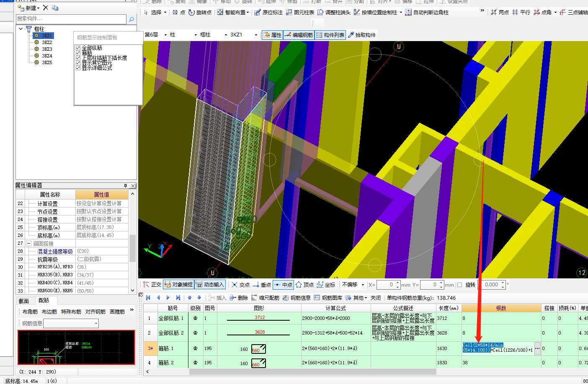
Task: Click 删除 delete row in rebar toolbar
Action: pos(239,298)
